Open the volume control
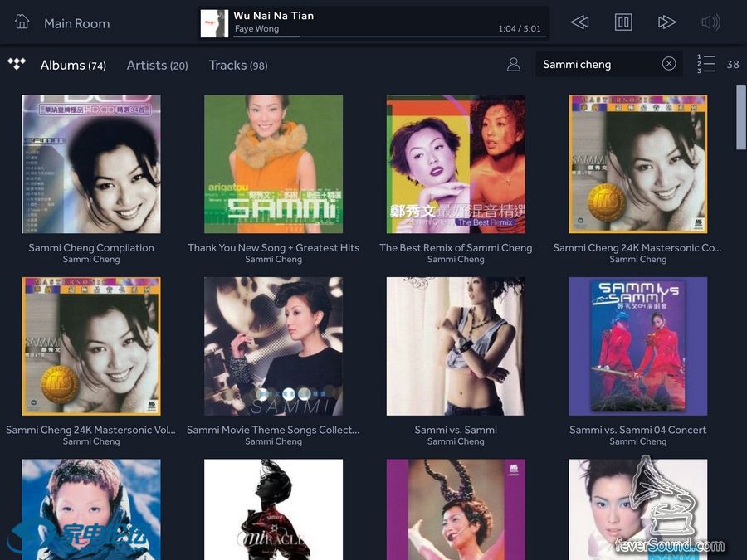This screenshot has width=747, height=560. tap(710, 22)
